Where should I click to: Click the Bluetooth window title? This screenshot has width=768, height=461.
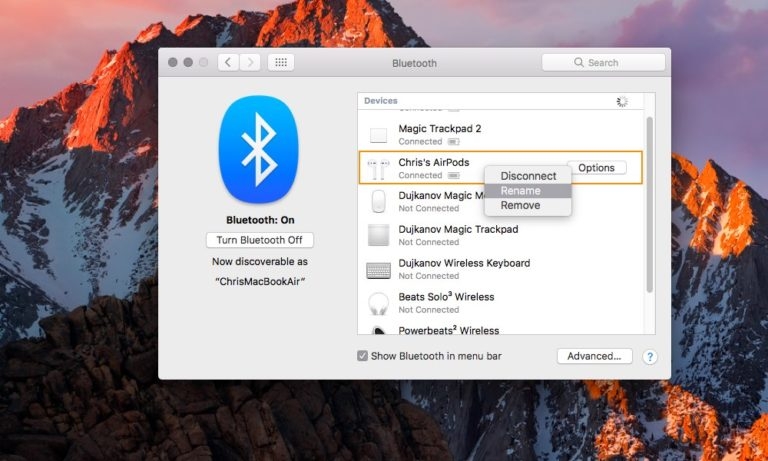[414, 63]
